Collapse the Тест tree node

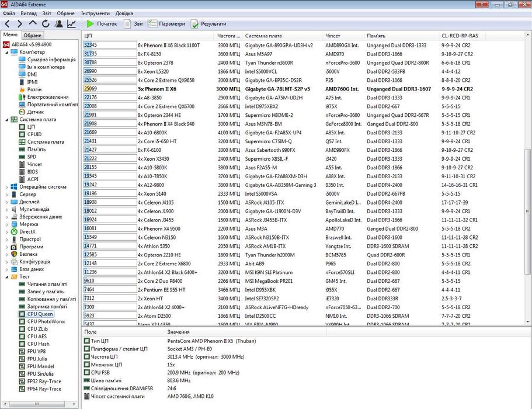coord(6,276)
